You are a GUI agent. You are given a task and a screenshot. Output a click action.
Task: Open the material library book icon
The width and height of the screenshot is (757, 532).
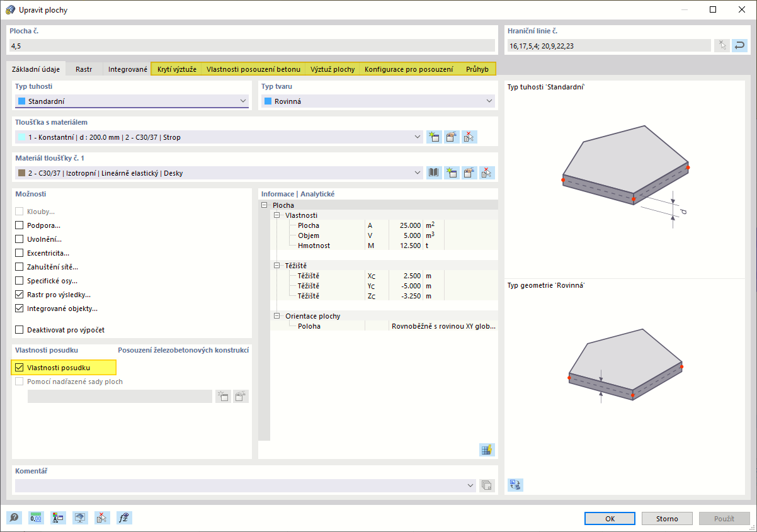(x=433, y=173)
